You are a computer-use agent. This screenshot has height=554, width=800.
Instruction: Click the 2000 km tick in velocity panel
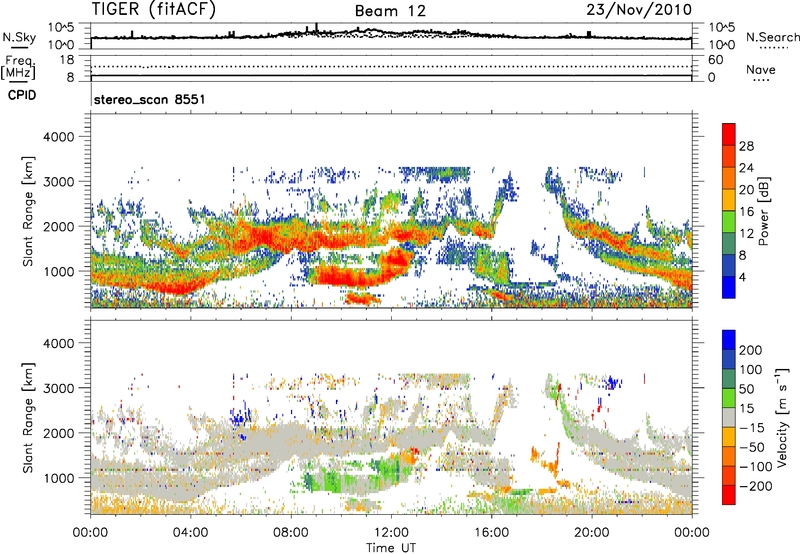59,433
